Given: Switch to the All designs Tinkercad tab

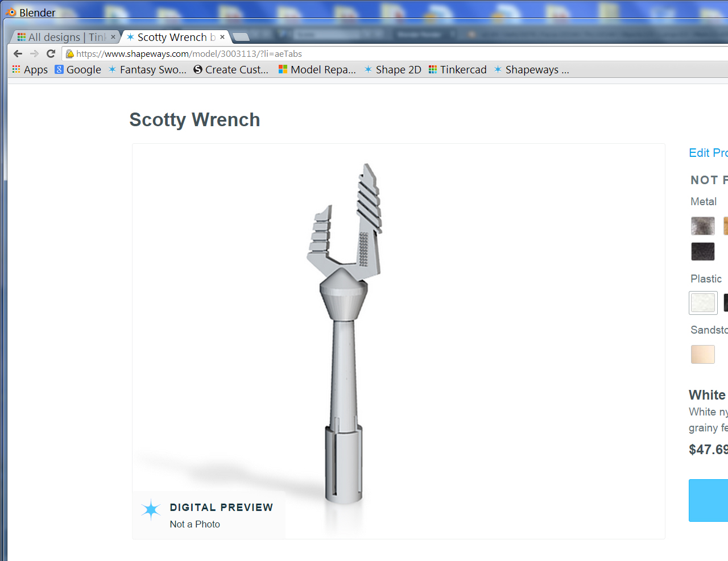Looking at the screenshot, I should click(61, 37).
